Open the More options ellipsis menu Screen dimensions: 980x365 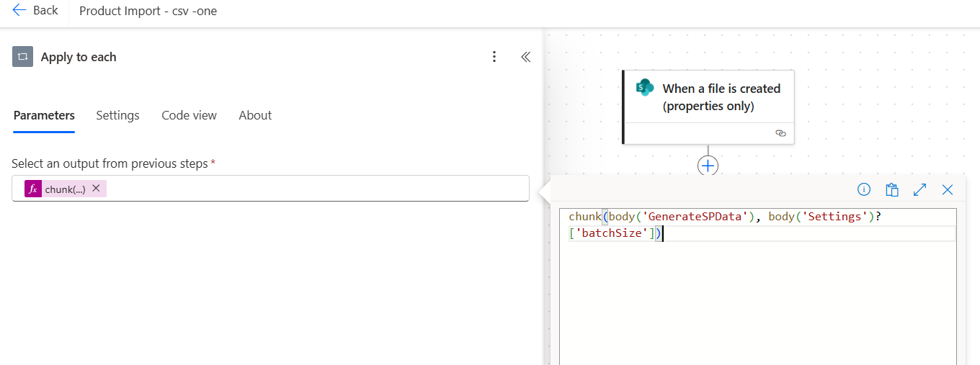coord(494,57)
